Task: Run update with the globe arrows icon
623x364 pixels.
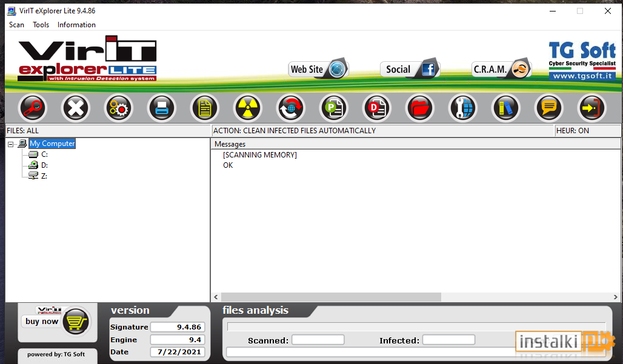Action: [291, 108]
